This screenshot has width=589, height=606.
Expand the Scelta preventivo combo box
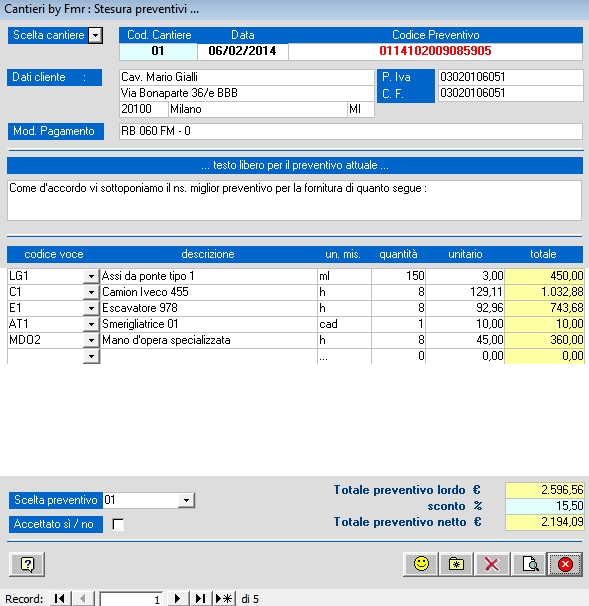pyautogui.click(x=186, y=500)
